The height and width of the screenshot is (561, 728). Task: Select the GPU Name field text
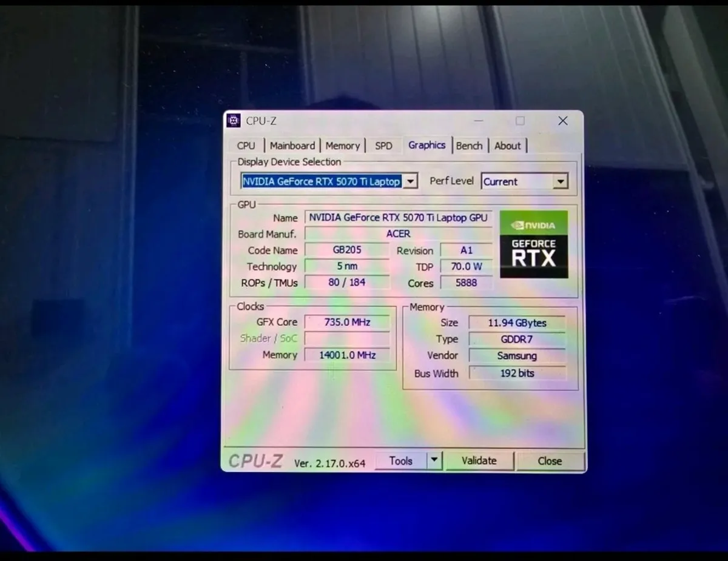coord(399,217)
